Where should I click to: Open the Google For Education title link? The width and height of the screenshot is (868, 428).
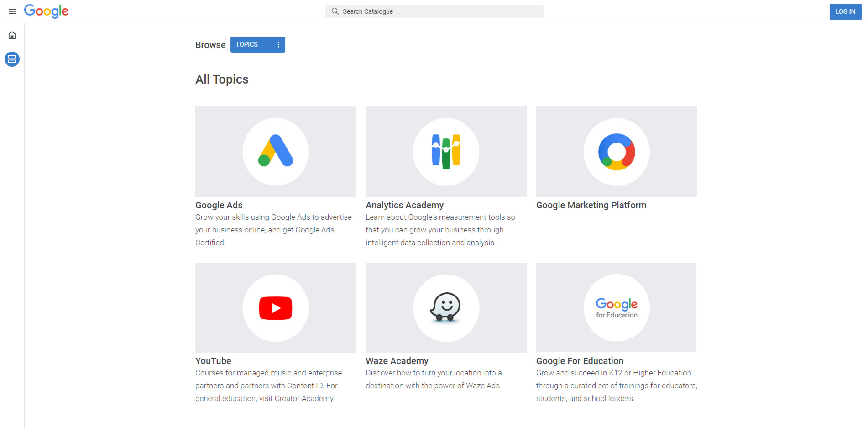[580, 361]
